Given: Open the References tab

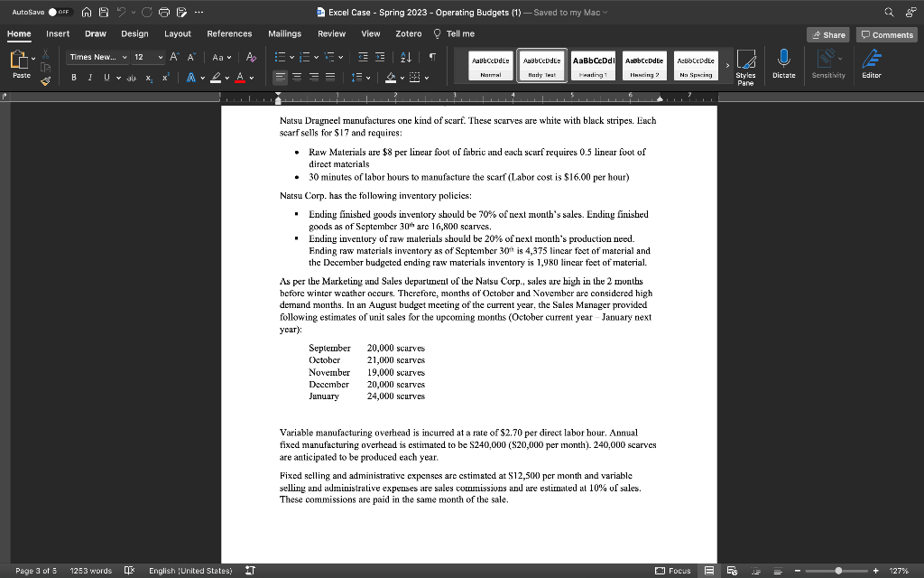Looking at the screenshot, I should 229,33.
